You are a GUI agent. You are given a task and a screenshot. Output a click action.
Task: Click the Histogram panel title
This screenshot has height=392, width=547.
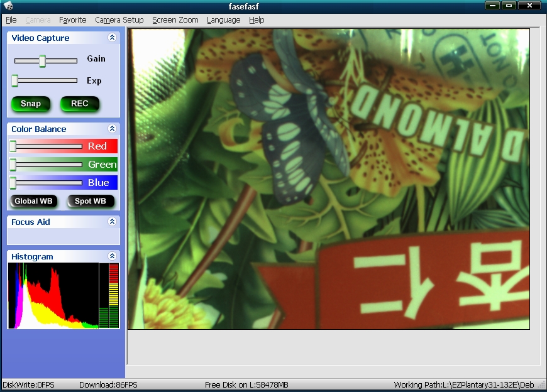32,256
